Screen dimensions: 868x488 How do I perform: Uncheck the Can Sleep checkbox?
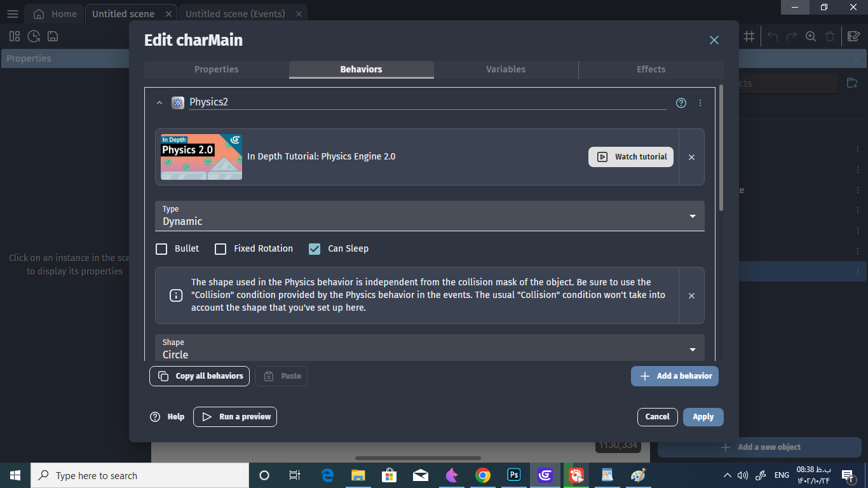315,249
